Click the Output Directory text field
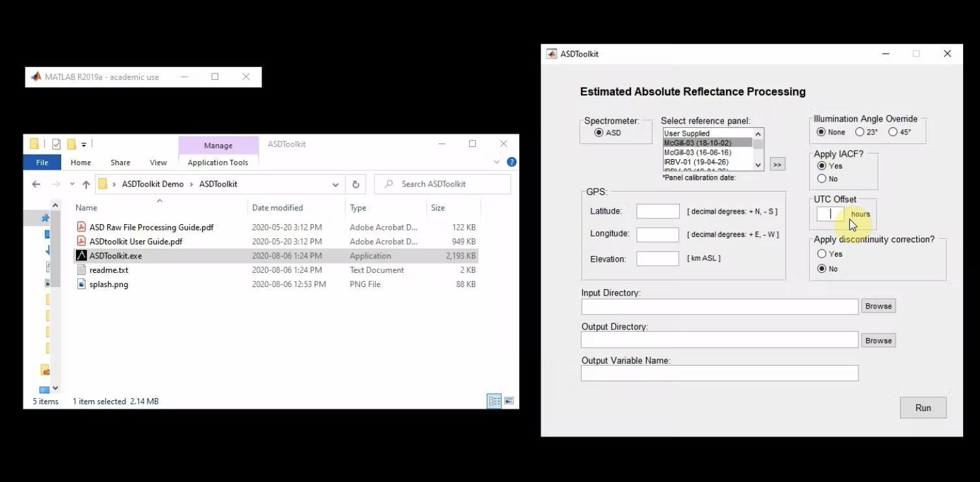980x482 pixels. [720, 340]
